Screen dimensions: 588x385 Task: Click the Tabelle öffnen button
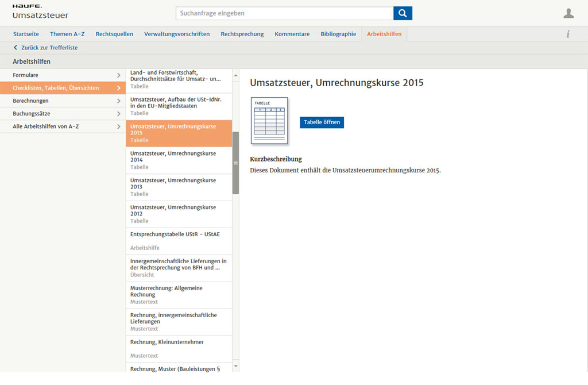[322, 122]
